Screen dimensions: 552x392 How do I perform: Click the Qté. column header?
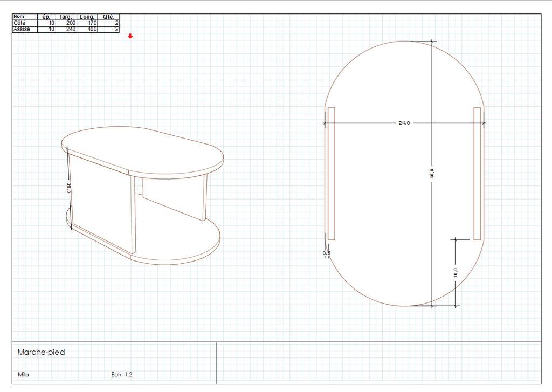tap(108, 17)
